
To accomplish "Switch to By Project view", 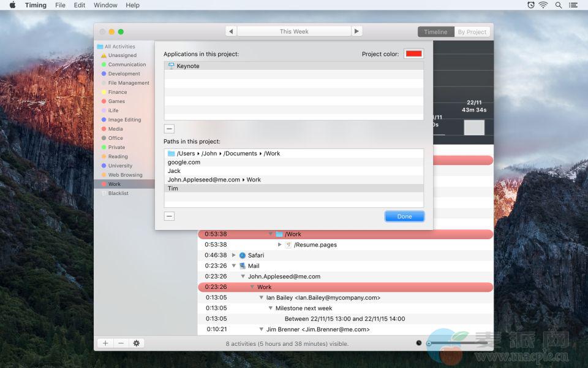I will pos(472,32).
